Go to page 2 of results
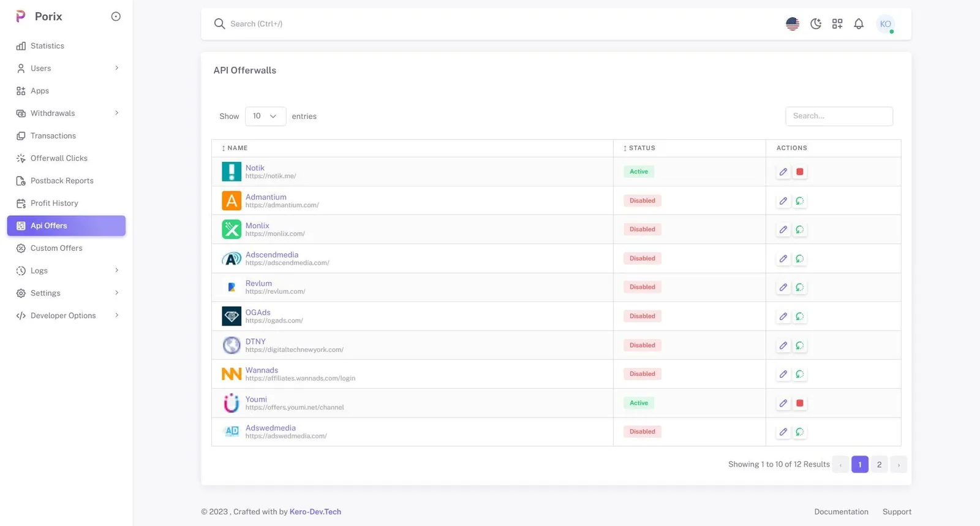 [x=879, y=465]
